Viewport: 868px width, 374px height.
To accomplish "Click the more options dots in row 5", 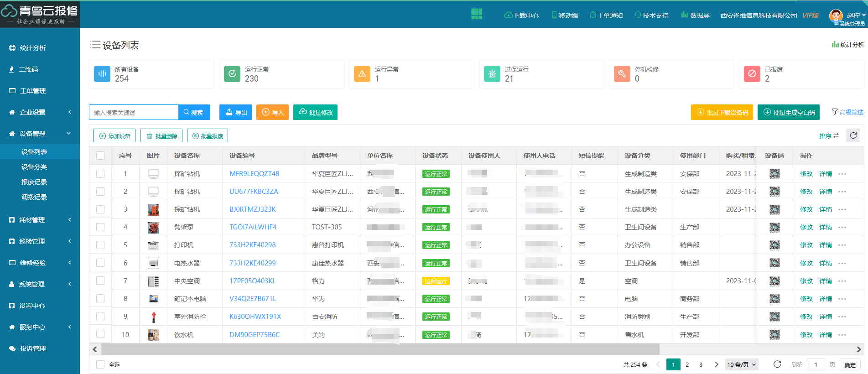I will 842,245.
